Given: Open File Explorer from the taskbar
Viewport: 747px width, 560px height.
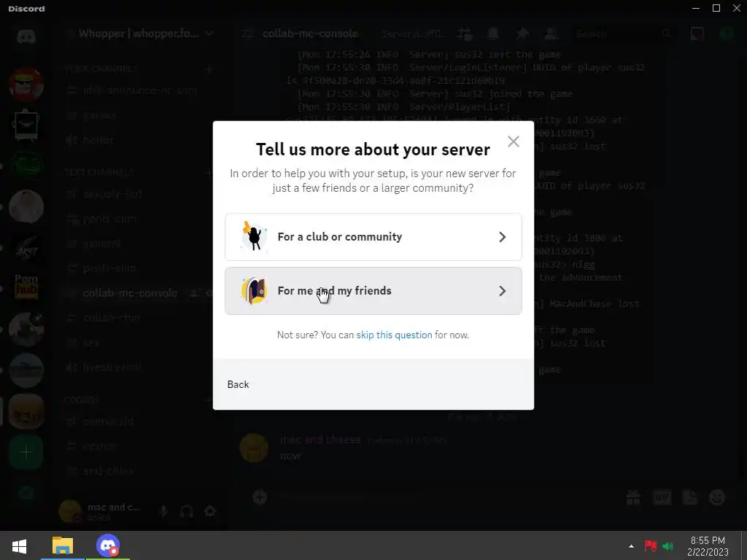Looking at the screenshot, I should tap(63, 545).
